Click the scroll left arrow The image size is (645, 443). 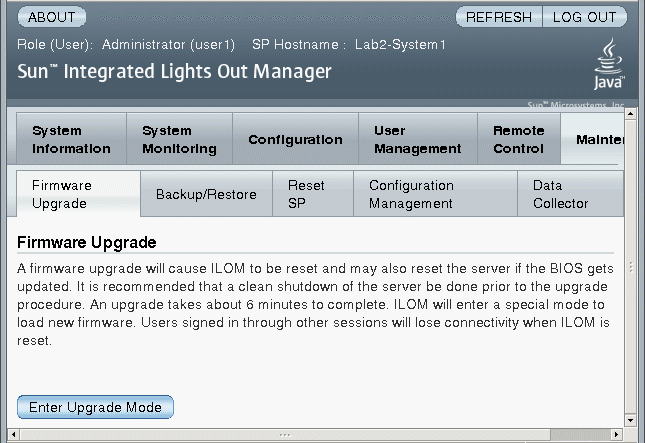(13, 434)
